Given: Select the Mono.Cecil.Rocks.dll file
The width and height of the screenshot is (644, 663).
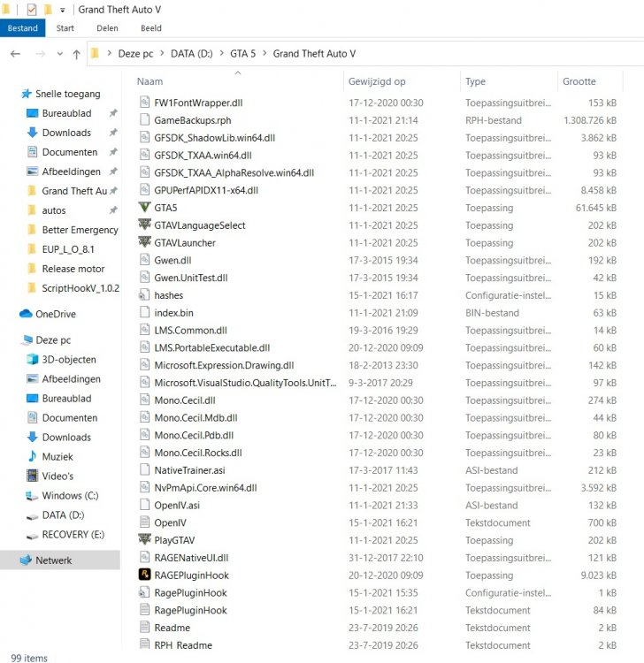Looking at the screenshot, I should 198,453.
